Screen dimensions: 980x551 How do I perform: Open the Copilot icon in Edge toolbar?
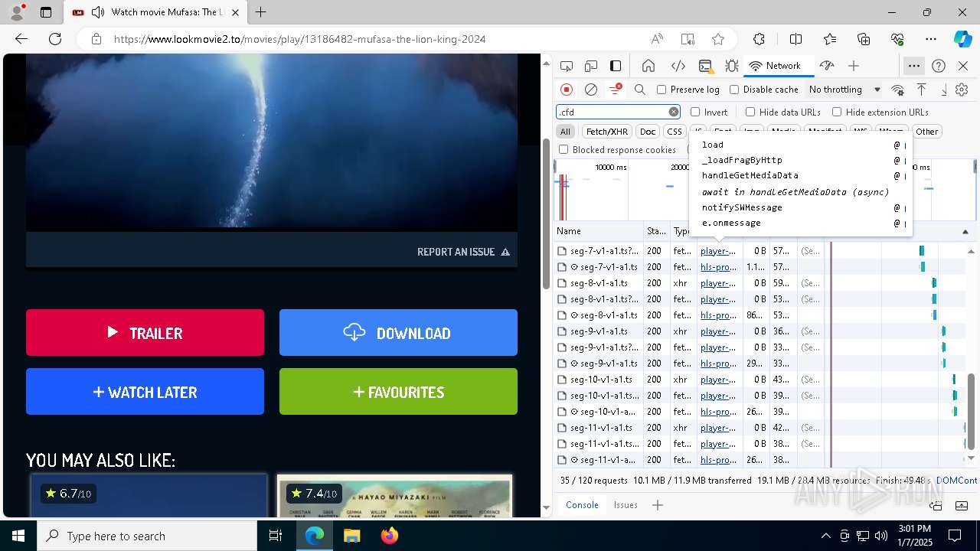(962, 39)
